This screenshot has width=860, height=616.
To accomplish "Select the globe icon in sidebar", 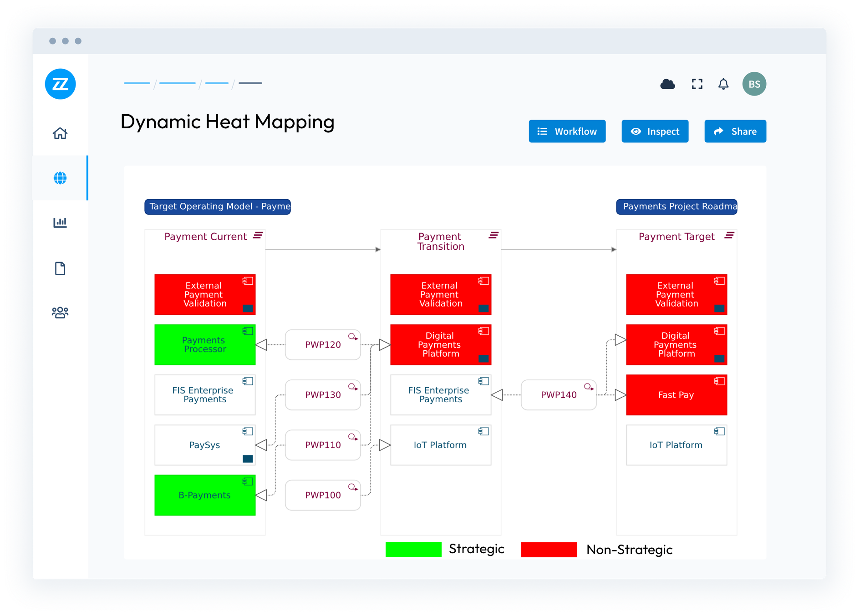I will click(60, 178).
